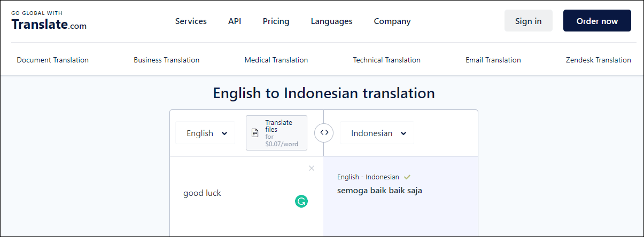Open the Technical Translation link

386,60
